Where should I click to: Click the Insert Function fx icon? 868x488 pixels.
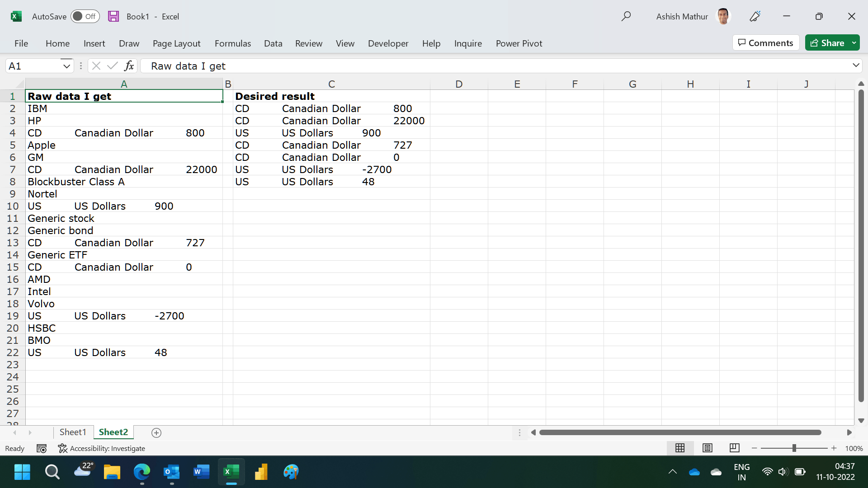point(129,66)
